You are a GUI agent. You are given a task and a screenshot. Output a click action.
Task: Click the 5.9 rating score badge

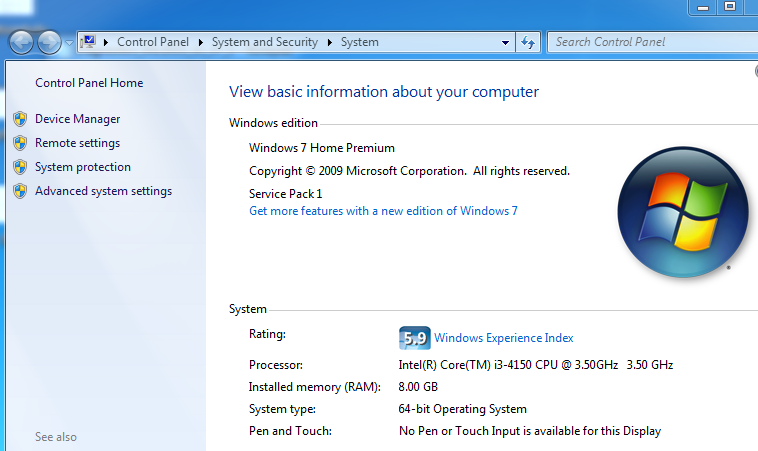click(x=414, y=338)
